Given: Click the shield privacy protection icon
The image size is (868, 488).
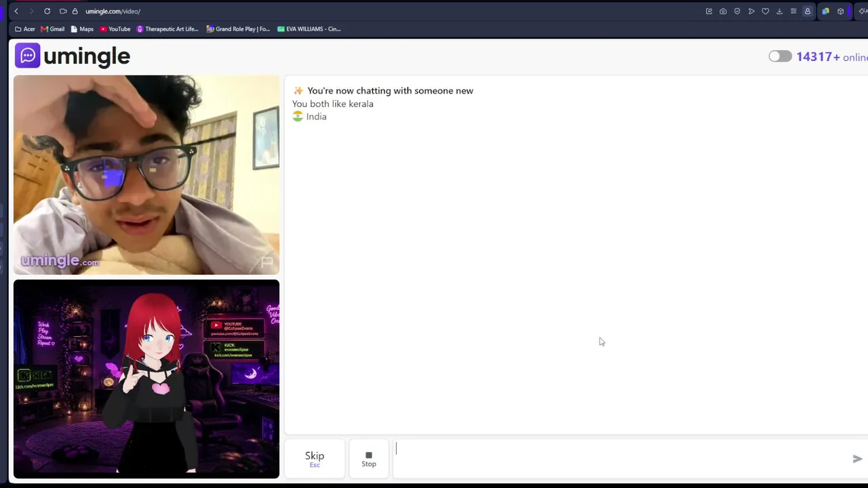Looking at the screenshot, I should coord(737,12).
